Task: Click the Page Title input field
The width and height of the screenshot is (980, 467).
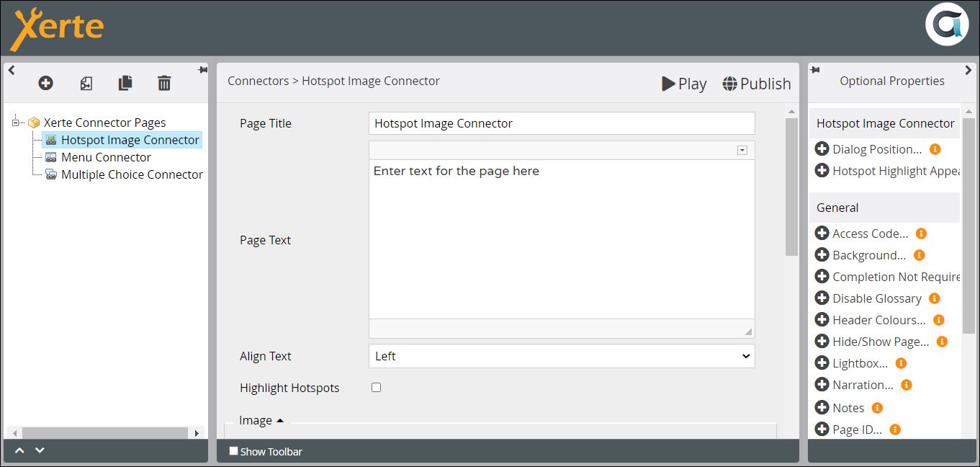Action: [x=562, y=123]
